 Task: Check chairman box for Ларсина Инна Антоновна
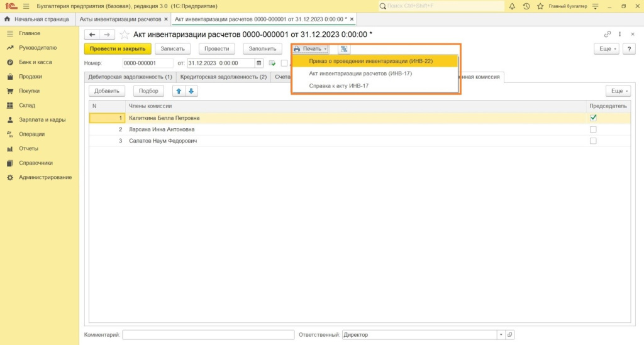tap(592, 129)
